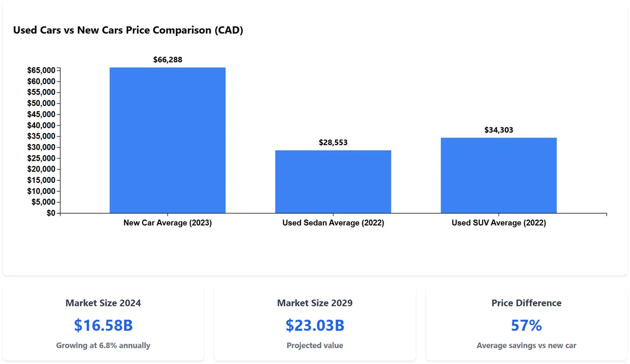Click the Market Size 2029 card heading
Image resolution: width=630 pixels, height=364 pixels.
pos(315,303)
